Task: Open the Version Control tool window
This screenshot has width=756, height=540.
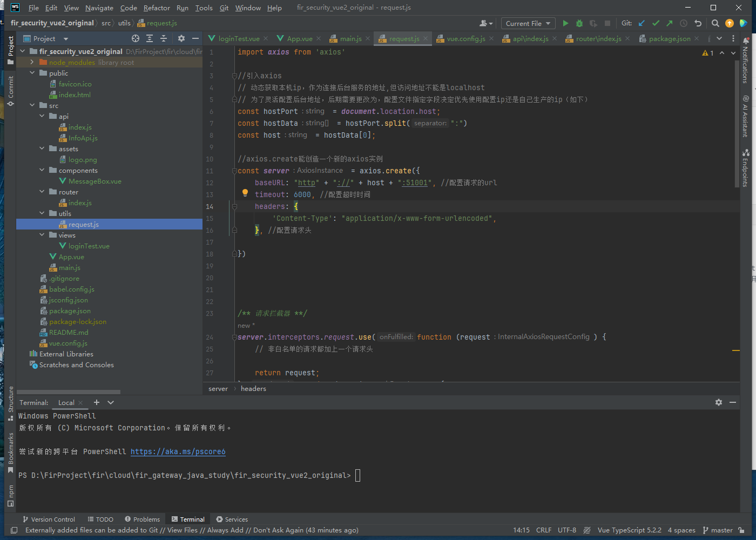Action: (x=49, y=519)
